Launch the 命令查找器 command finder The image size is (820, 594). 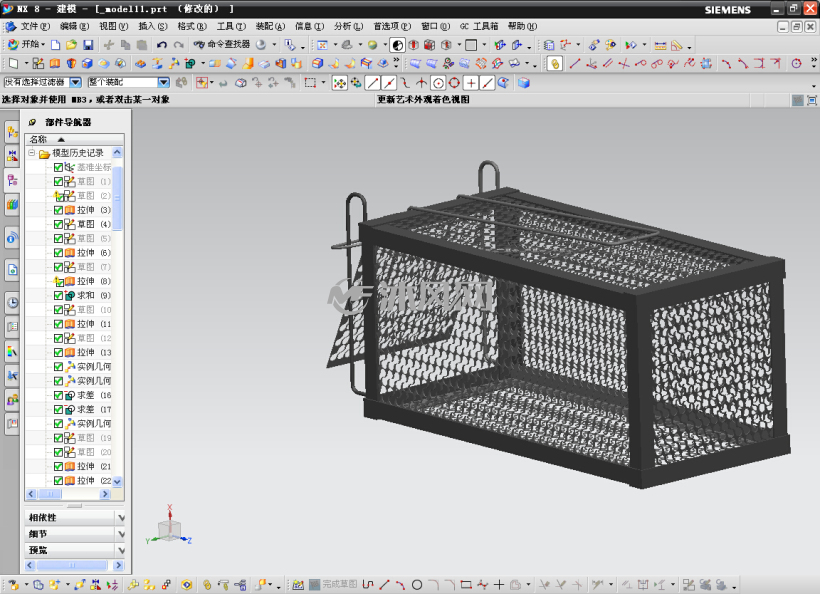pyautogui.click(x=222, y=44)
